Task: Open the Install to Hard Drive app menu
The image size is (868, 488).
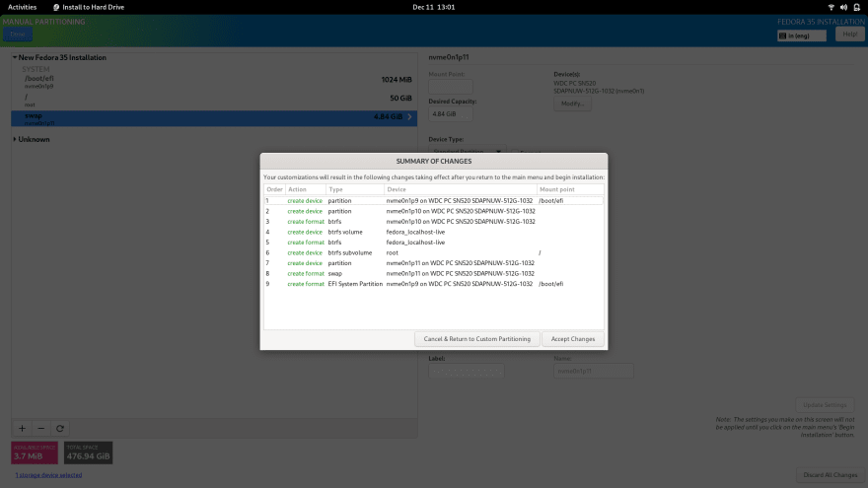Action: [89, 7]
